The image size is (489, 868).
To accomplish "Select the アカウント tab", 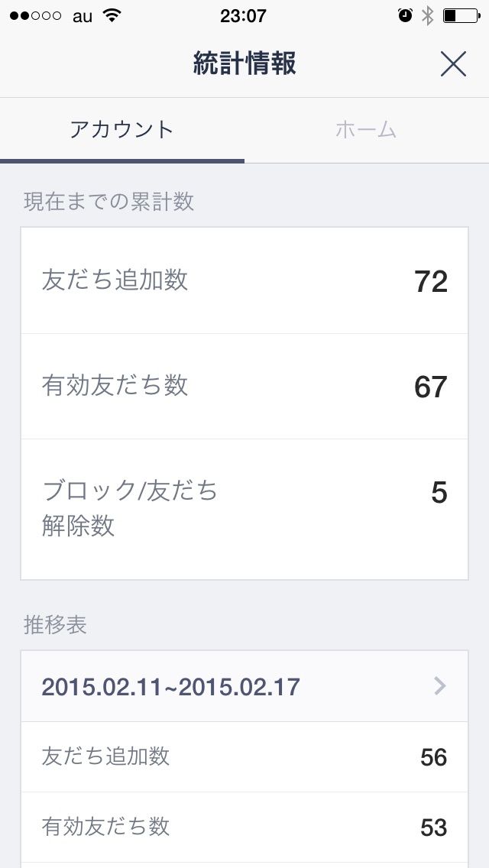I will coord(122,130).
